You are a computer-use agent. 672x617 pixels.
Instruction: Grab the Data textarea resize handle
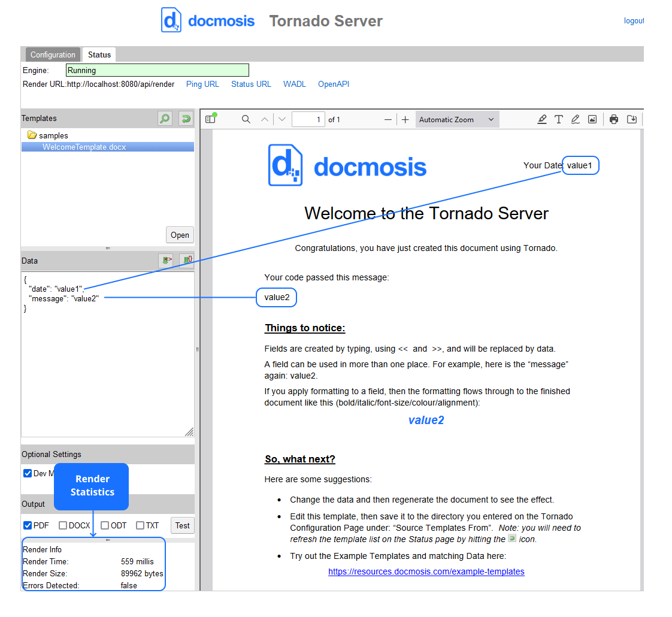(189, 432)
